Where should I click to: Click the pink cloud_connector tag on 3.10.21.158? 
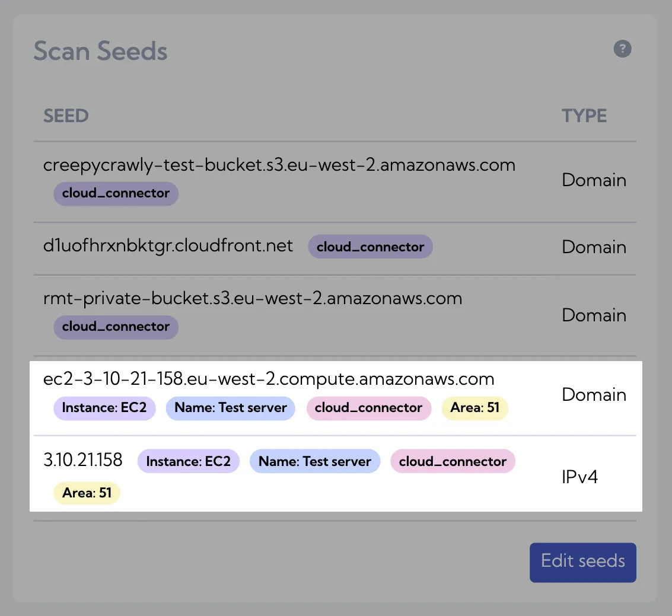[453, 461]
